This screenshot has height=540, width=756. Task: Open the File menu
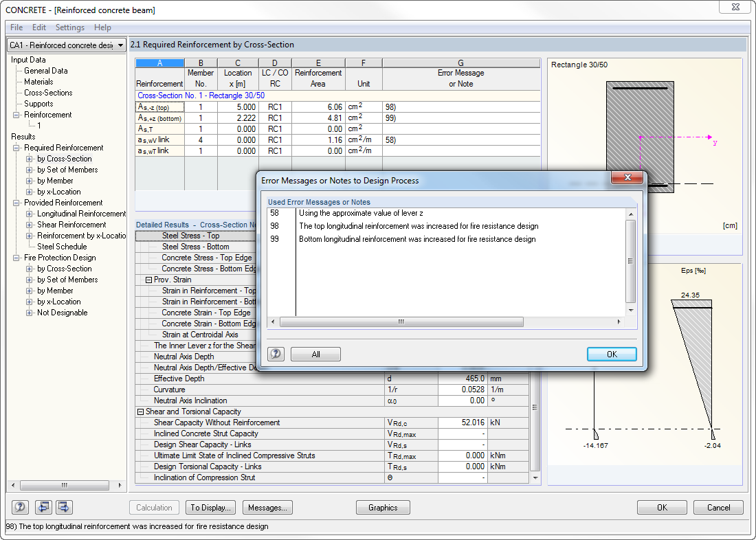coord(16,27)
